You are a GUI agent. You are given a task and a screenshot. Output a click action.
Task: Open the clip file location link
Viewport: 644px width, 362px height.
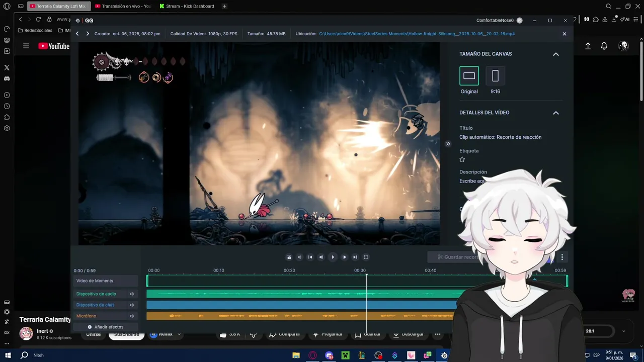point(417,34)
